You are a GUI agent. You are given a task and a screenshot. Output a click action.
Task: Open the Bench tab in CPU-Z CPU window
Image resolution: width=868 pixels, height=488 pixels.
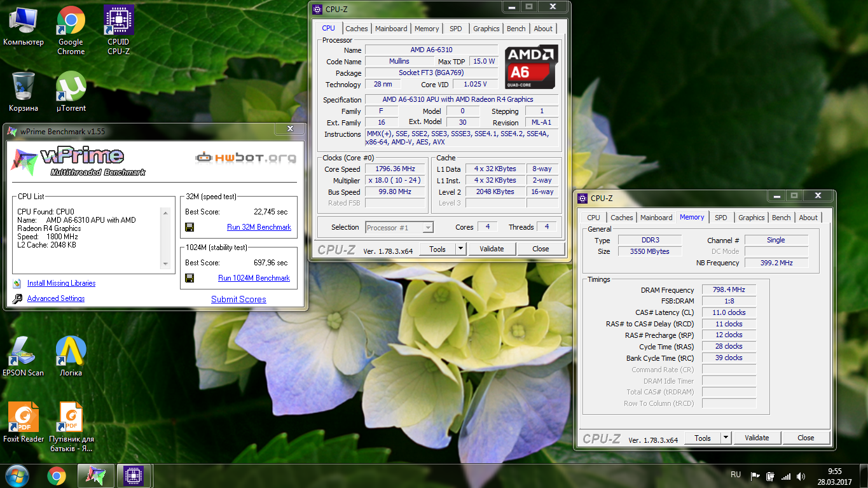tap(516, 29)
